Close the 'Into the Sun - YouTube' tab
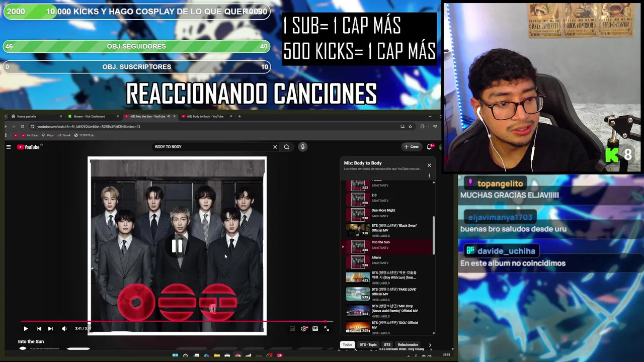Image resolution: width=644 pixels, height=362 pixels. 175,116
